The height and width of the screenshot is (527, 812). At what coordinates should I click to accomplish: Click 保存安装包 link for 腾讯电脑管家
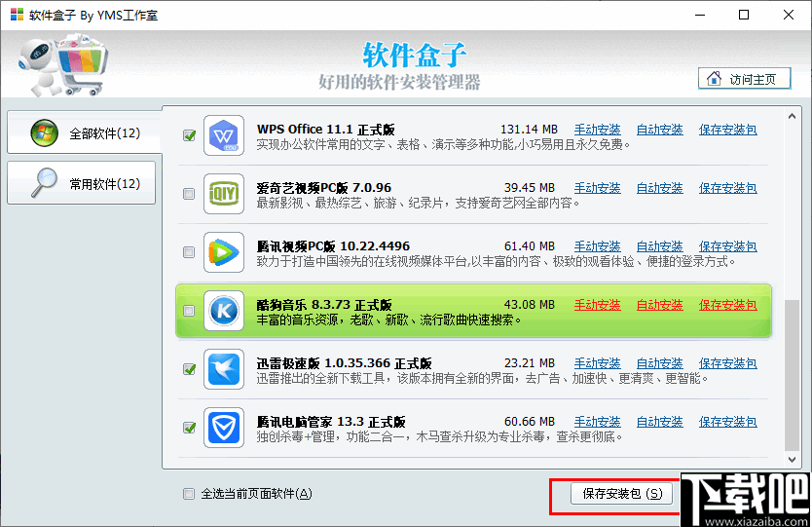(727, 423)
